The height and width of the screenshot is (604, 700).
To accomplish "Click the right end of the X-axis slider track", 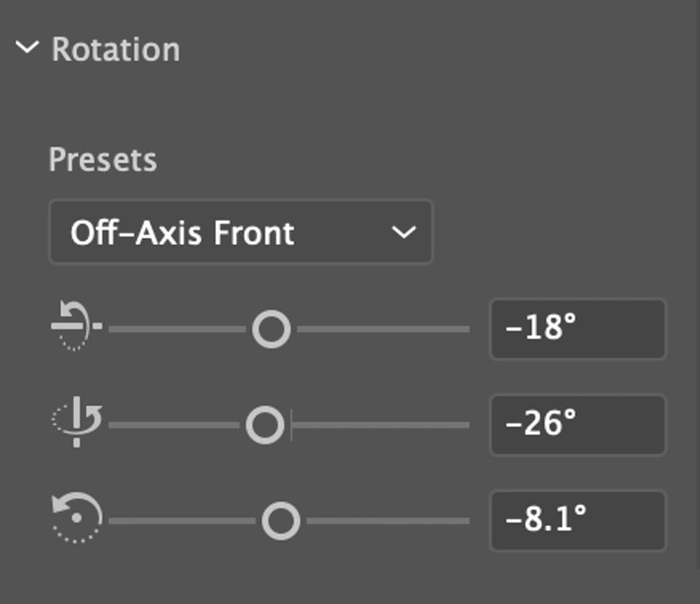I will (462, 329).
